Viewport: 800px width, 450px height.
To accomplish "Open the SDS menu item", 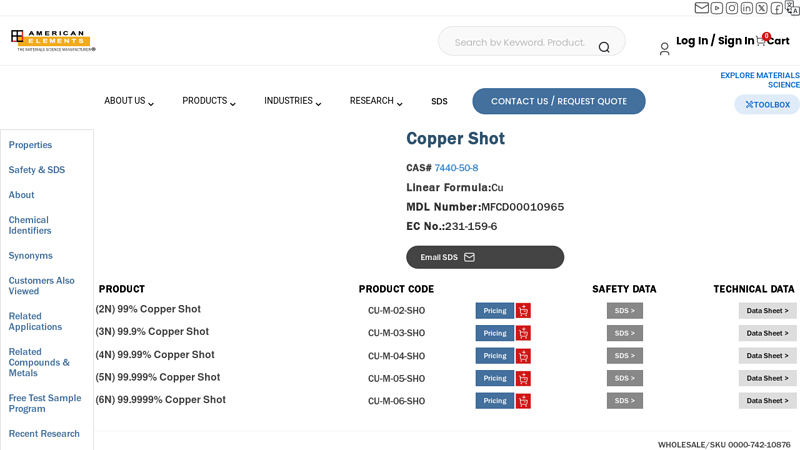I will (439, 102).
